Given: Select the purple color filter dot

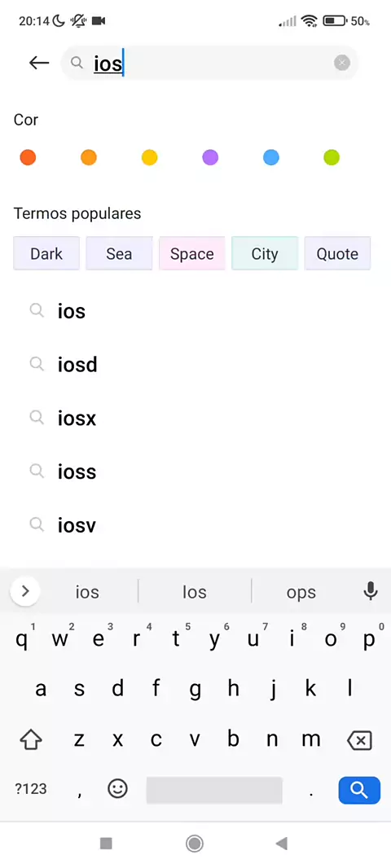Looking at the screenshot, I should pos(210,158).
